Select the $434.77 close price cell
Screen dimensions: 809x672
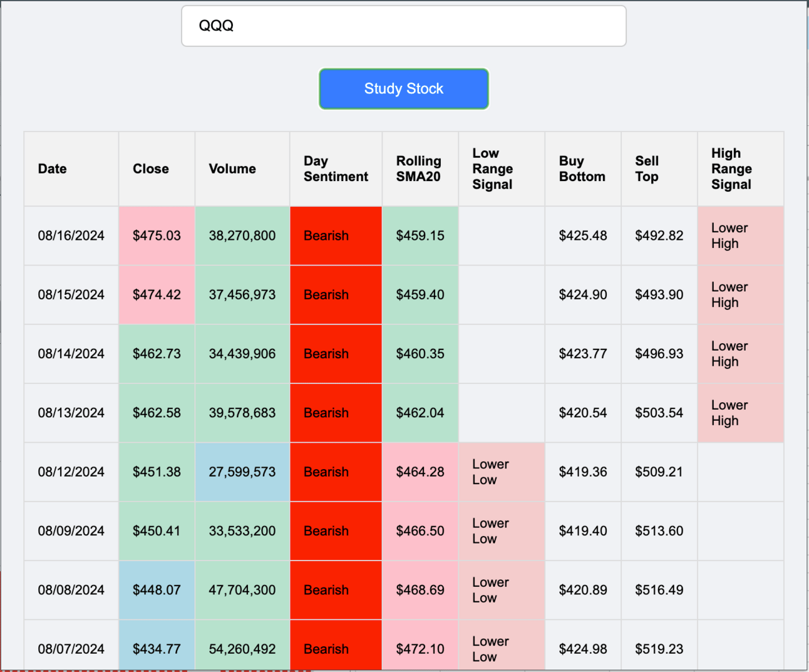157,646
